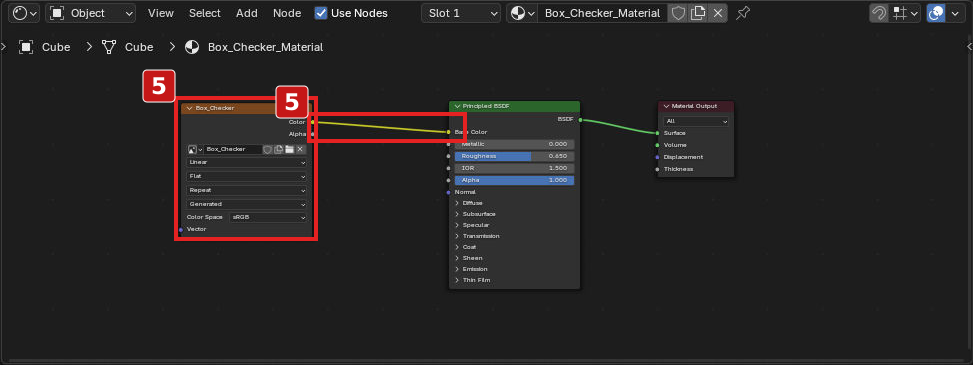The image size is (973, 365).
Task: Open the Repeat extension dropdown
Action: 246,191
